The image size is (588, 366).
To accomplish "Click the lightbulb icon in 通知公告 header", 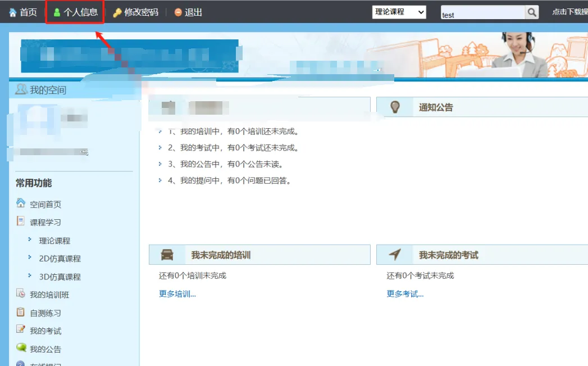I will [x=395, y=107].
